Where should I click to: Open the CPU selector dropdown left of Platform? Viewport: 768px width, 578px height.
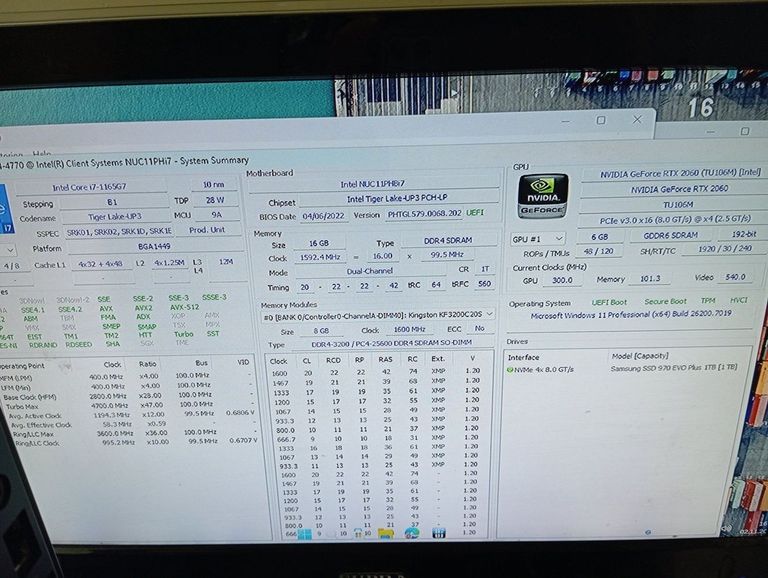tap(7, 251)
